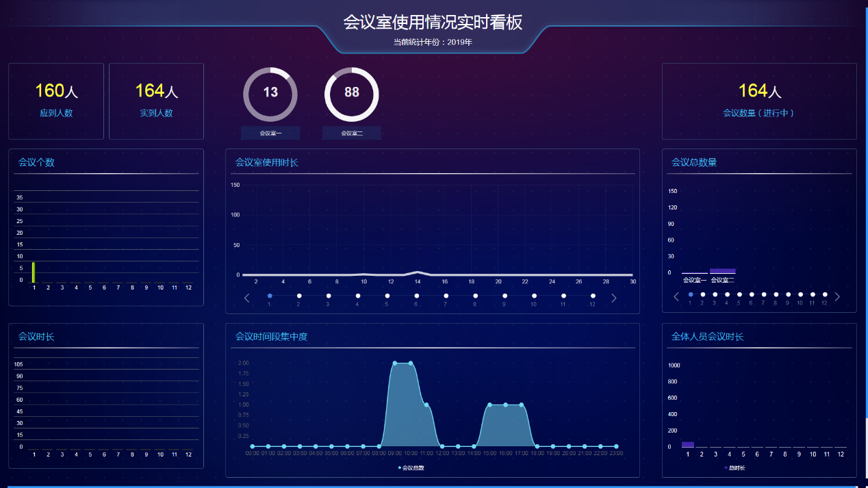Click the 会议室一 label under gauge

(x=270, y=133)
